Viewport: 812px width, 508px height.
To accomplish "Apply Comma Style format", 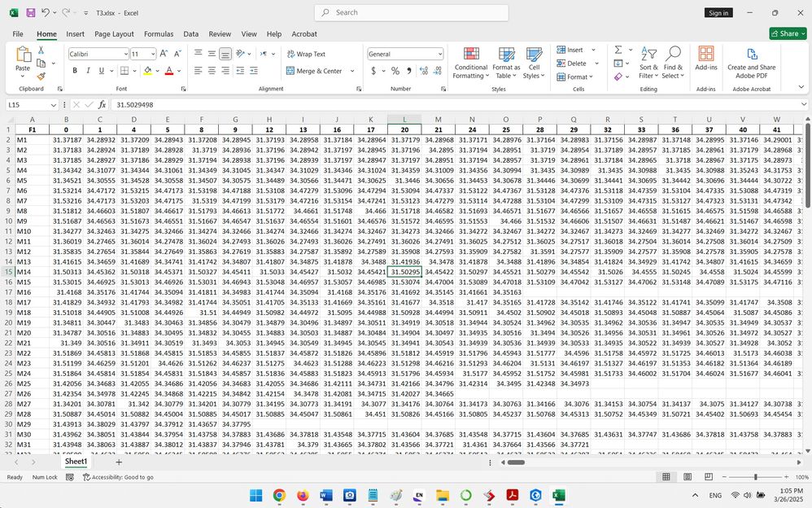I will pyautogui.click(x=409, y=71).
